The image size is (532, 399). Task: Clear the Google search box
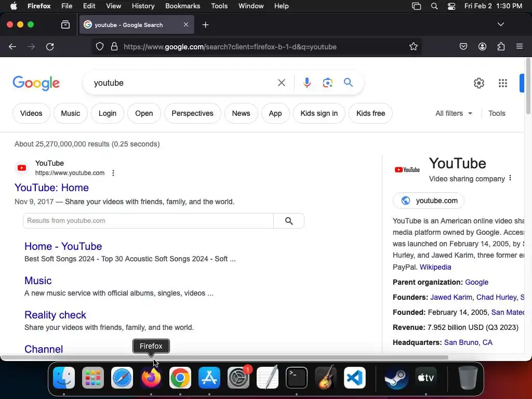281,83
